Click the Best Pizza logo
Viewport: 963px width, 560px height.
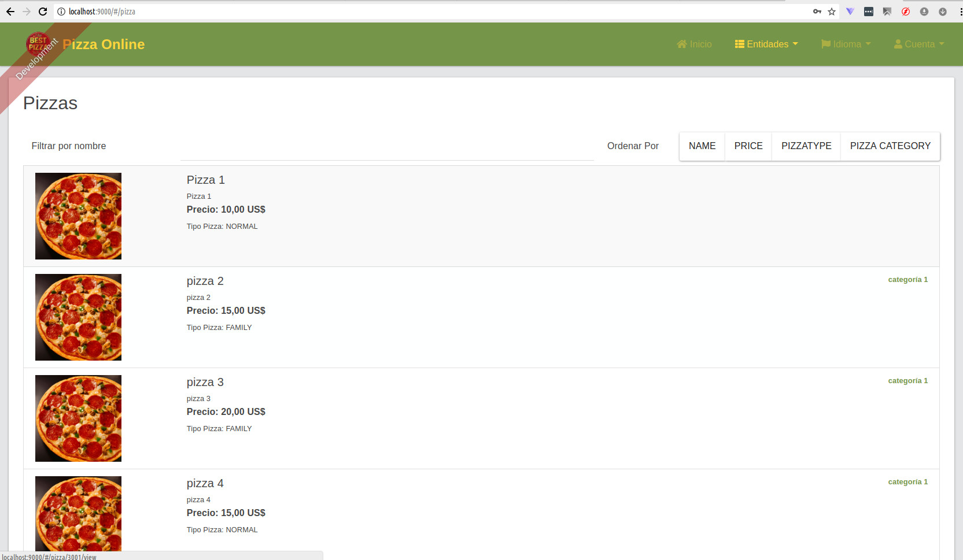tap(38, 44)
